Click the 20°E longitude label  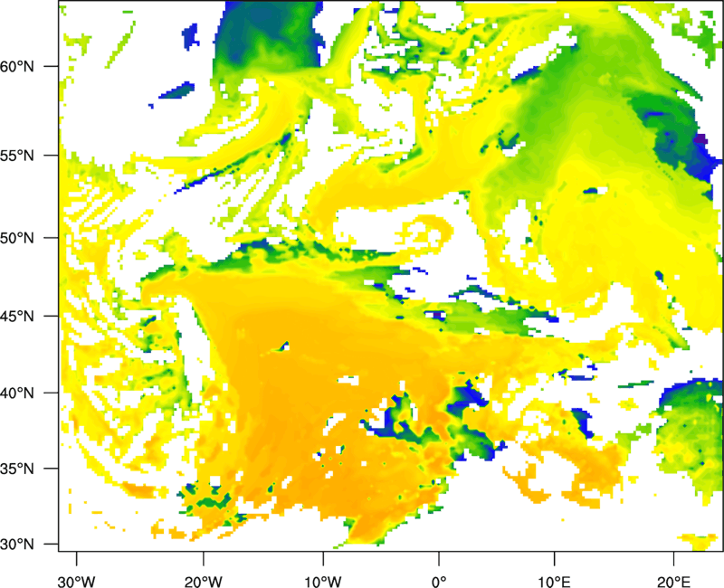click(673, 582)
